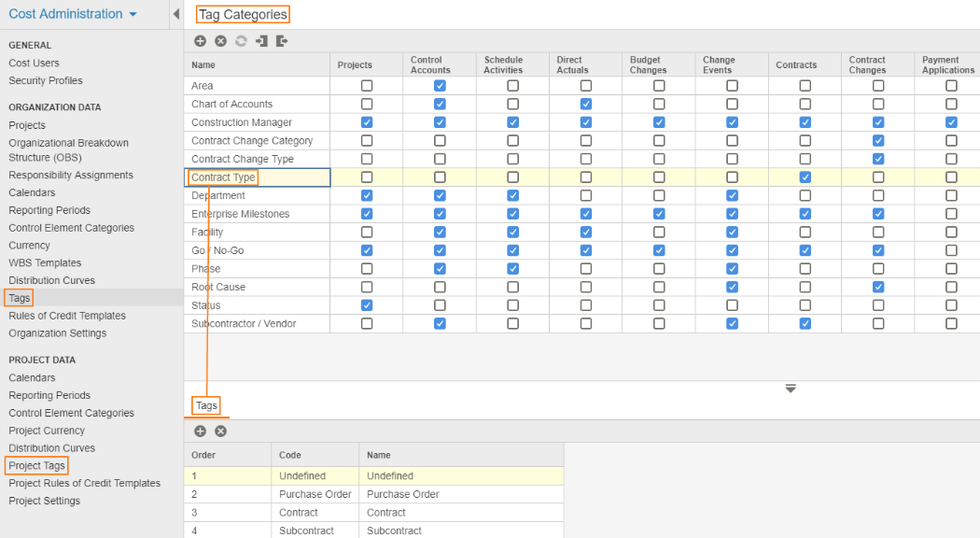Open Project Settings
The image size is (980, 538).
[x=45, y=501]
